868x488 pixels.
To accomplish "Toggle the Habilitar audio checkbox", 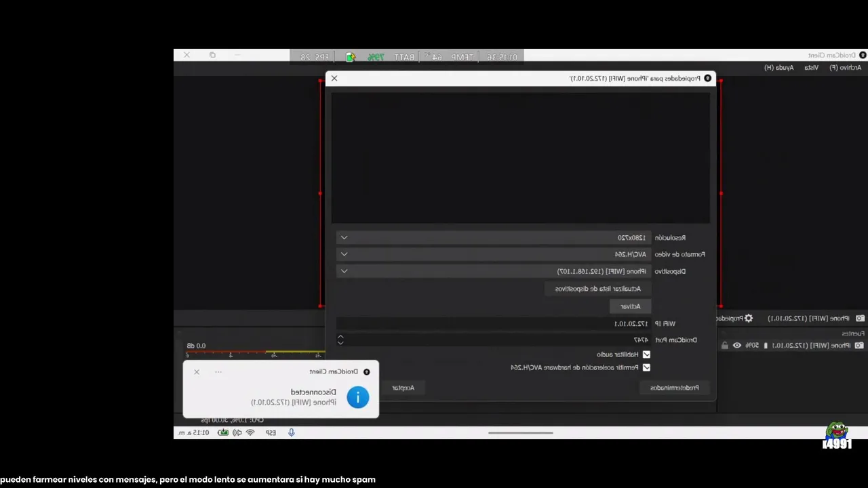I will coord(646,354).
